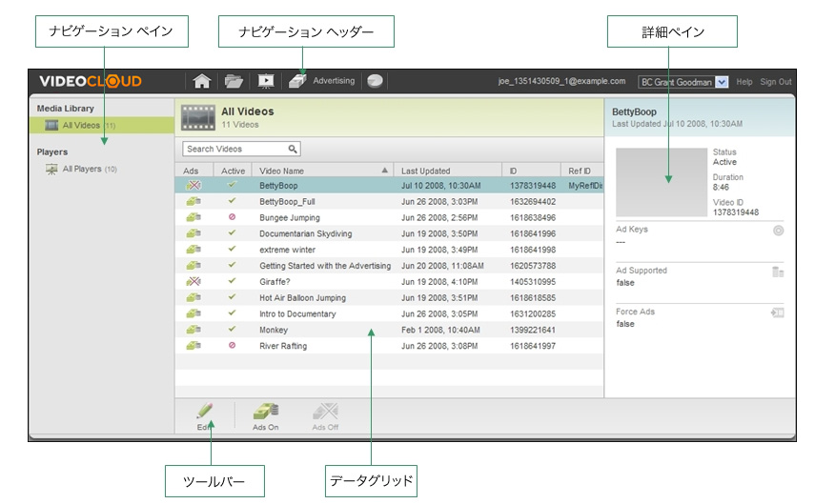This screenshot has width=815, height=504.
Task: Open the Community speech bubble module
Action: click(375, 81)
